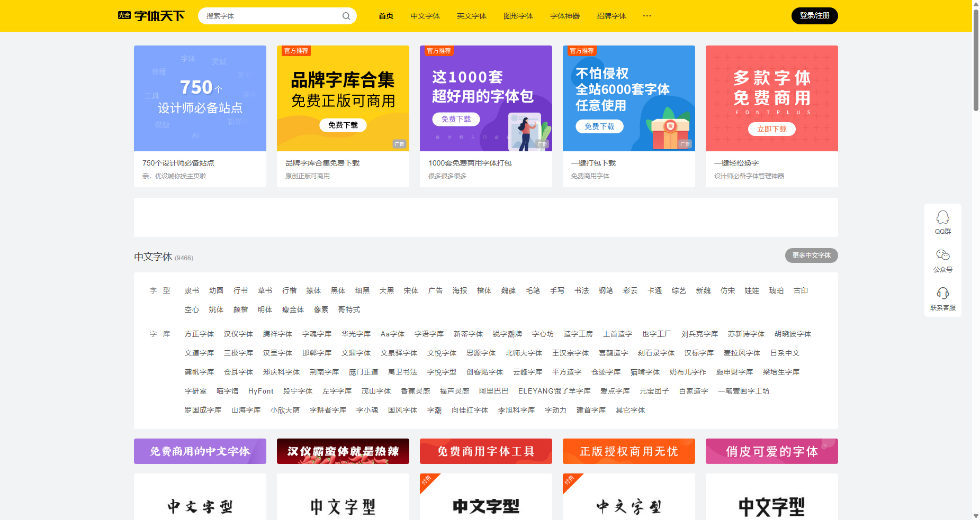Open the 庞门正道 foundry link
Viewport: 980px width, 520px height.
pyautogui.click(x=364, y=372)
